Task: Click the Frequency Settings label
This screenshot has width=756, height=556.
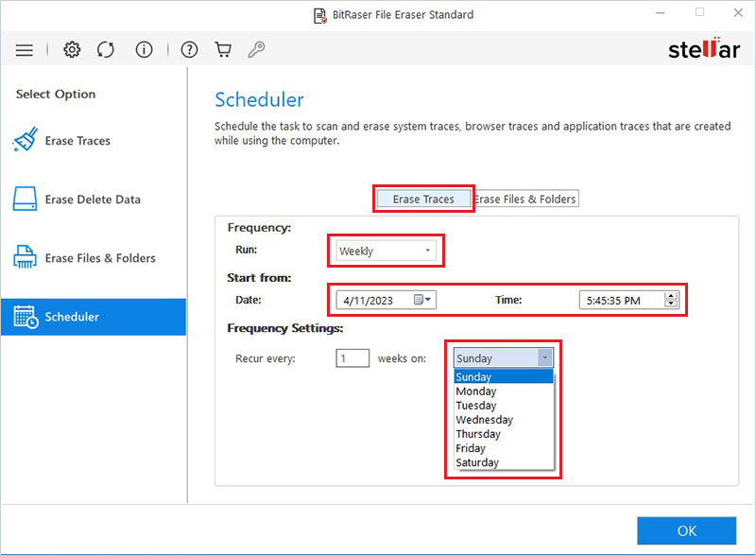Action: point(285,328)
